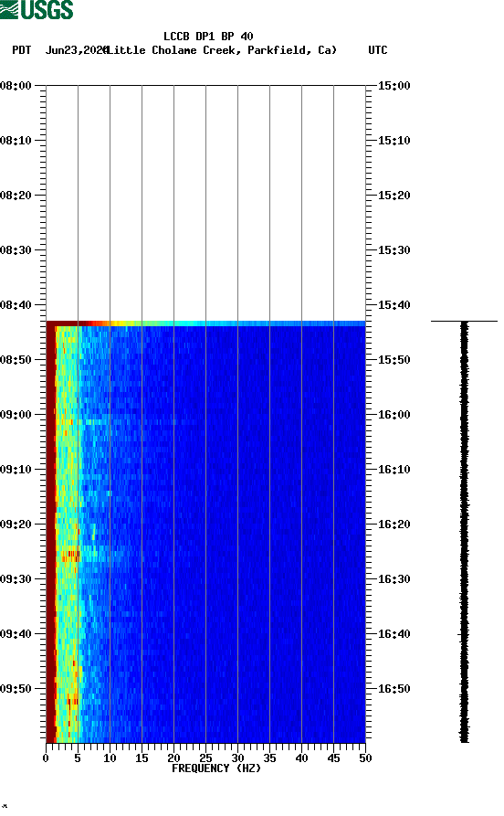Click the USGS logo
The image size is (504, 816).
37,9
